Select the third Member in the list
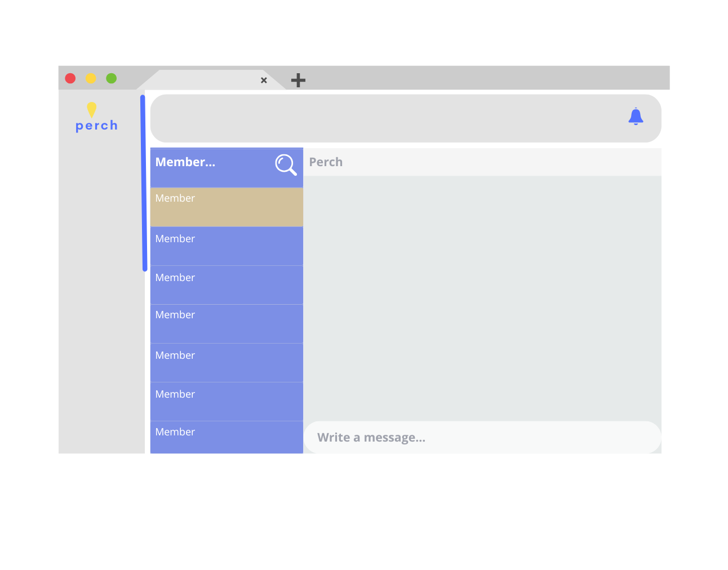Image resolution: width=728 pixels, height=570 pixels. [x=227, y=285]
